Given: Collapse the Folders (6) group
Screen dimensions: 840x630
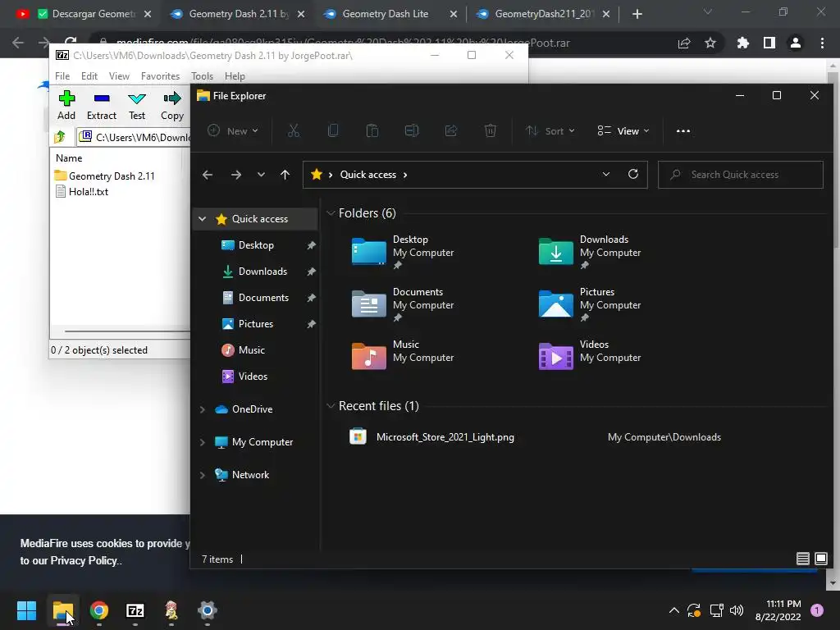Looking at the screenshot, I should click(331, 213).
